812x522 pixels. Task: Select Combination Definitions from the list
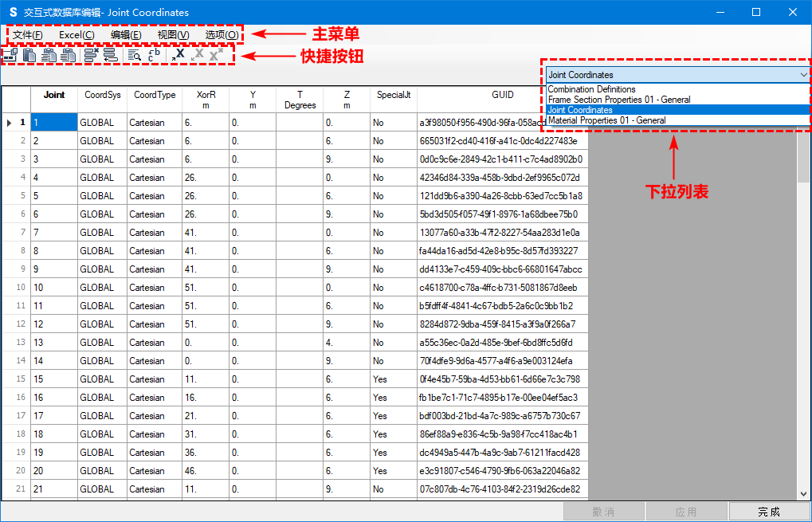pyautogui.click(x=592, y=89)
